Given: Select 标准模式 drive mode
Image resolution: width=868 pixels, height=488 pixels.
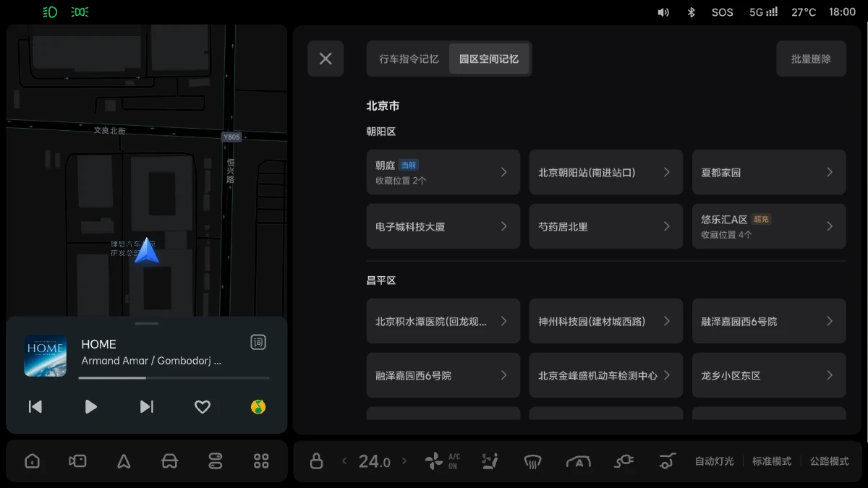Looking at the screenshot, I should [771, 461].
